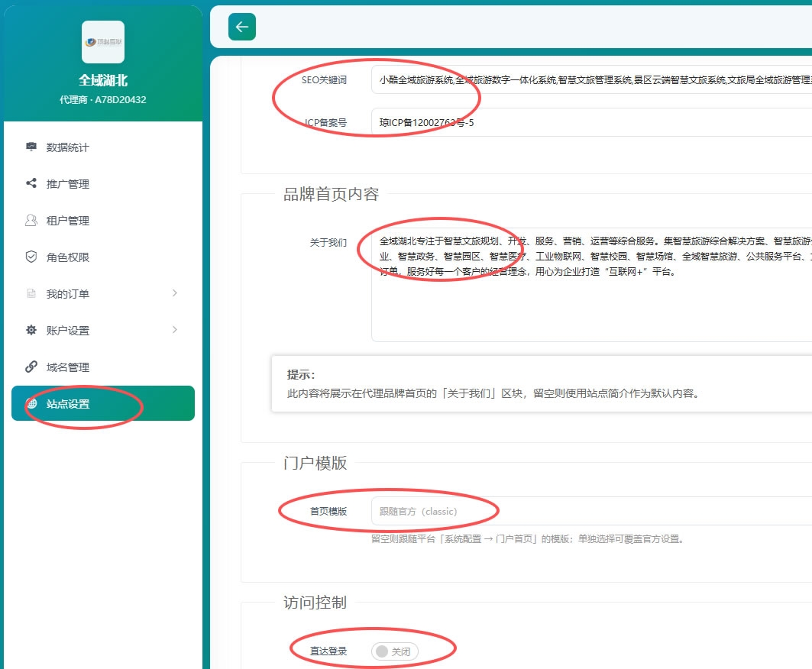Click the ICP备案号 field label
This screenshot has width=812, height=669.
coord(325,123)
